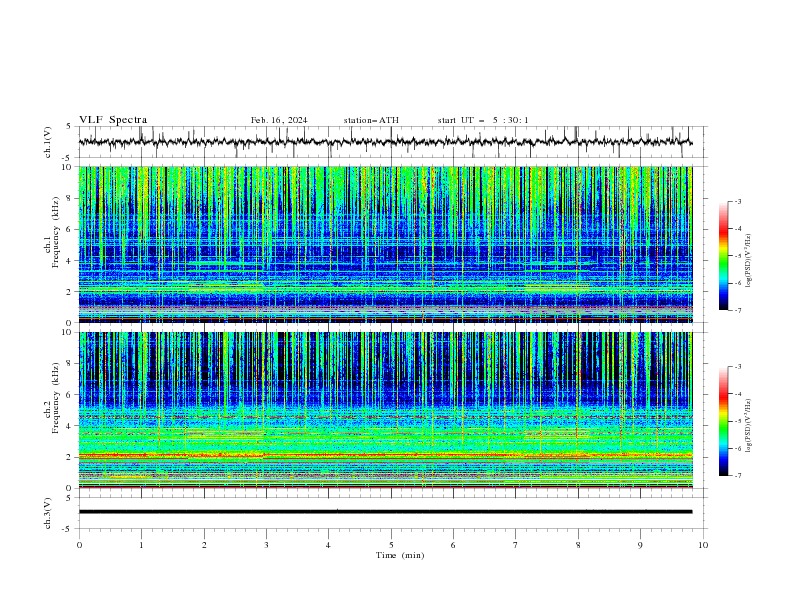The height and width of the screenshot is (612, 792).
Task: Click the "VLF Spectra" title text
Action: 113,120
